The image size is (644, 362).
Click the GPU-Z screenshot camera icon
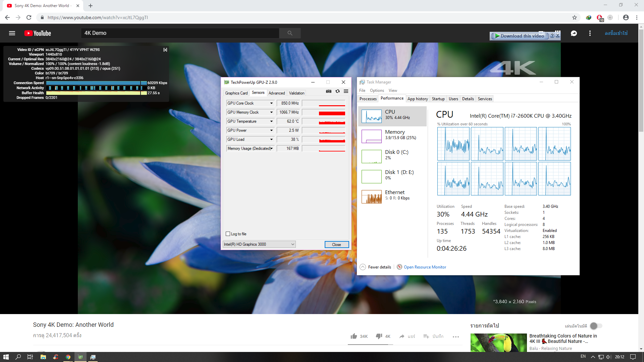pos(329,91)
